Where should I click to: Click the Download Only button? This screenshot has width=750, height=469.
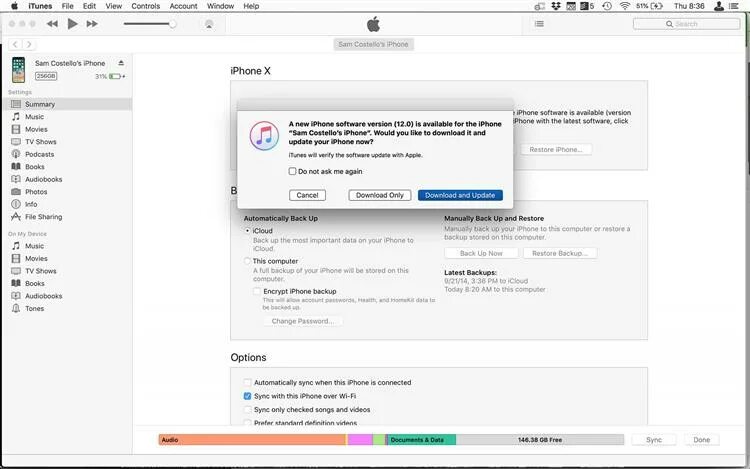pyautogui.click(x=380, y=195)
